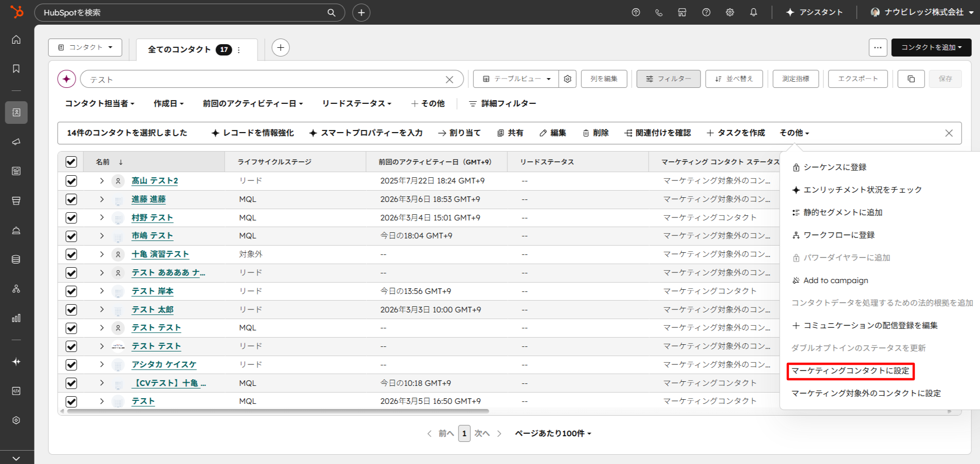Click the テスト search input field
Image resolution: width=980 pixels, height=464 pixels.
click(262, 80)
